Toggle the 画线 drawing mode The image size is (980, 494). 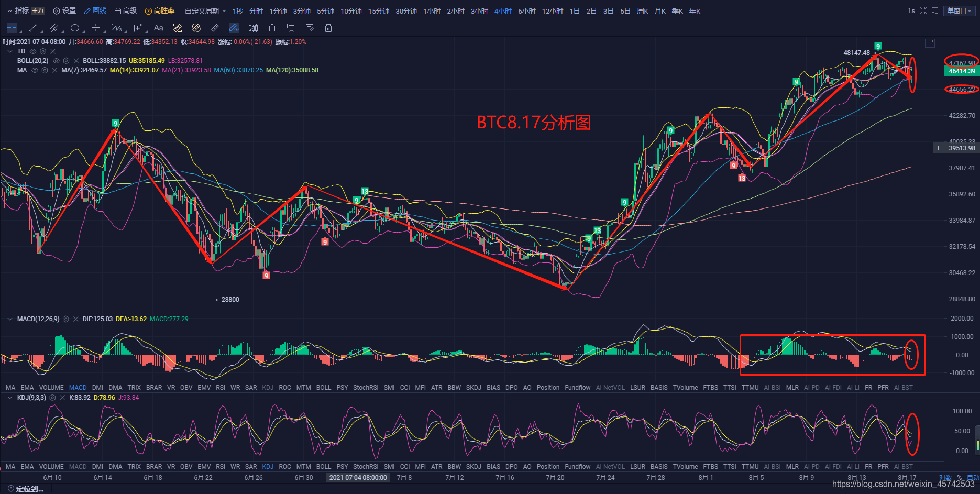95,10
